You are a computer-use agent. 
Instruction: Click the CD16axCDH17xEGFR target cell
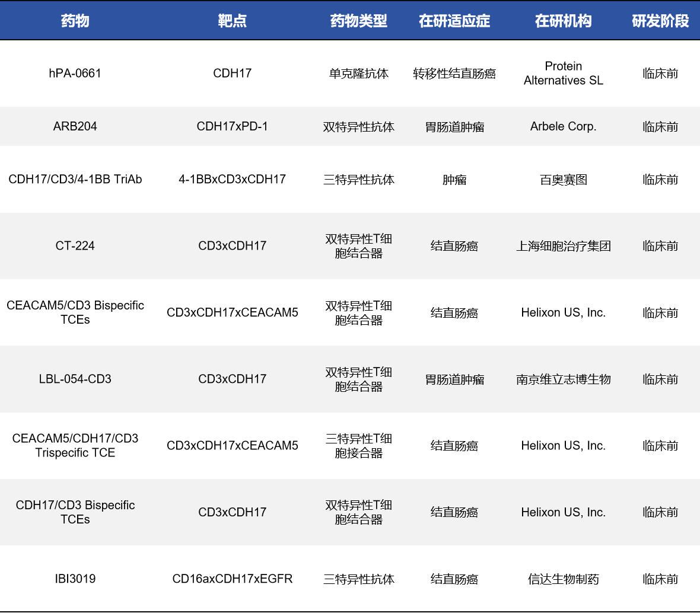tap(232, 579)
